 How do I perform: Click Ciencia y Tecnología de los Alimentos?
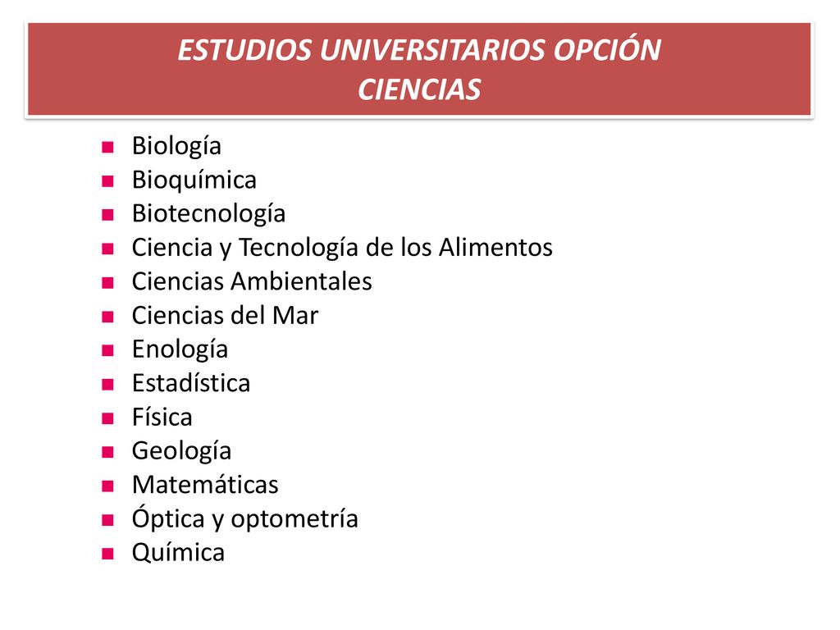pyautogui.click(x=342, y=248)
